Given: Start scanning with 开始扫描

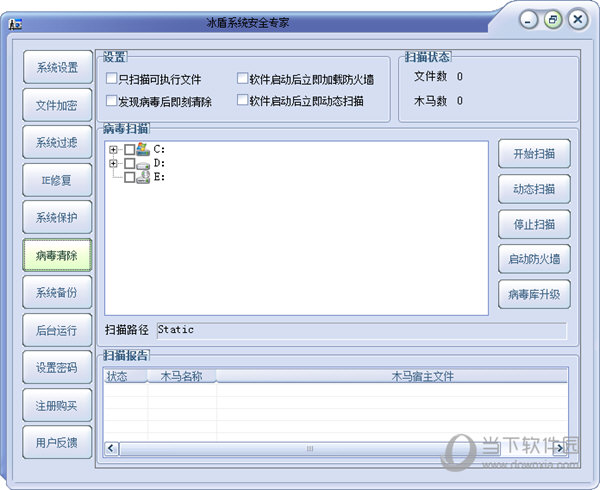Looking at the screenshot, I should point(534,153).
